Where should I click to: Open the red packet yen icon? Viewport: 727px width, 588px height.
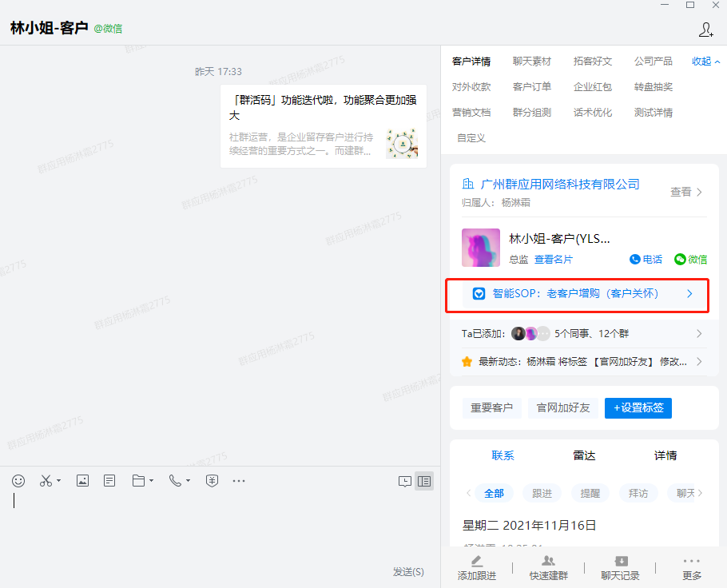212,480
